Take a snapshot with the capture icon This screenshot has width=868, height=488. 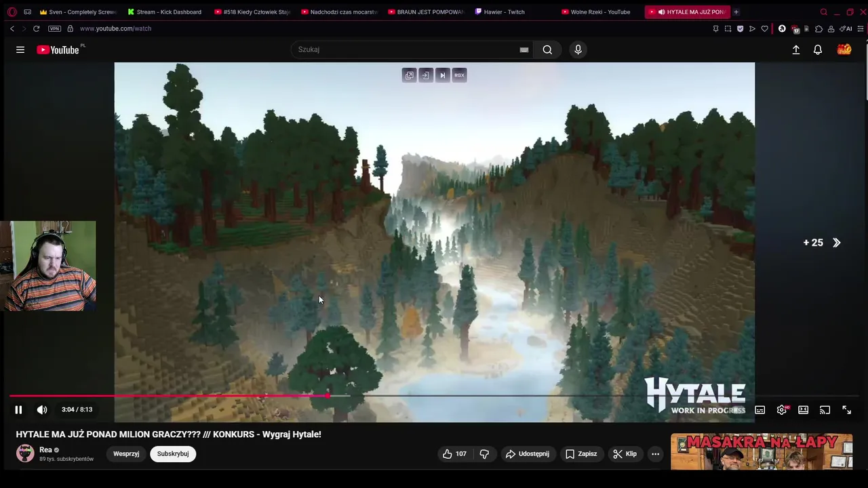(x=728, y=28)
